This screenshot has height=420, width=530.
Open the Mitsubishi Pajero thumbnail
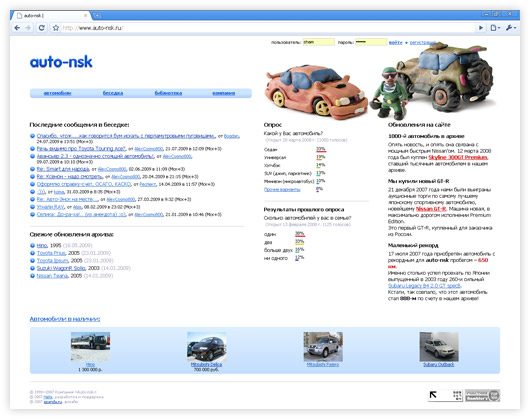pyautogui.click(x=323, y=347)
